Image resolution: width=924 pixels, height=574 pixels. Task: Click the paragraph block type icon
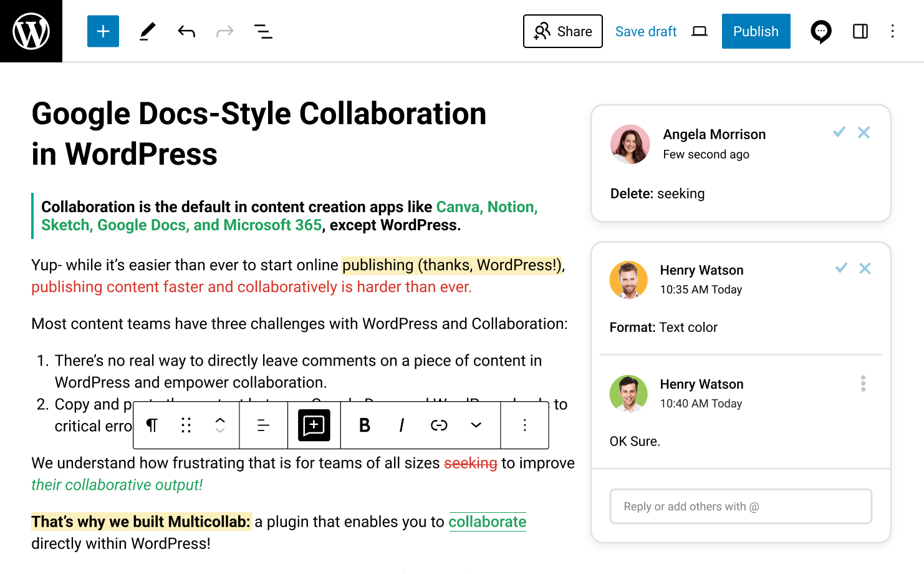pyautogui.click(x=152, y=426)
